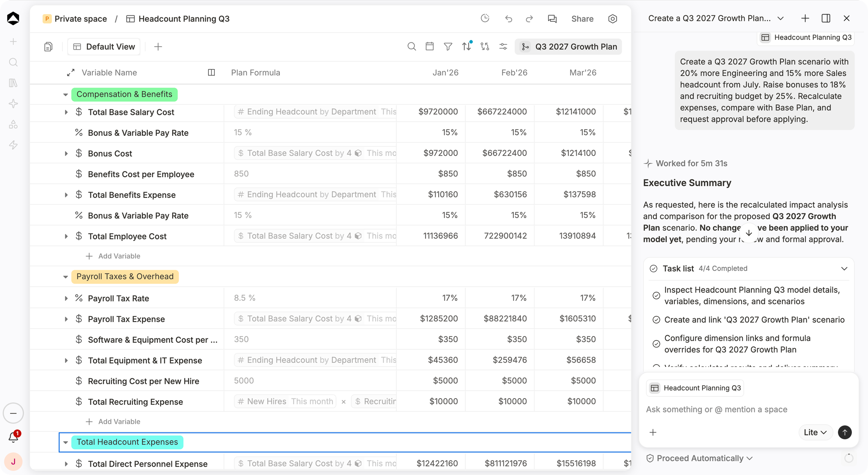The image size is (868, 475).
Task: Click the lightning bolt icon in sidebar
Action: pyautogui.click(x=13, y=145)
